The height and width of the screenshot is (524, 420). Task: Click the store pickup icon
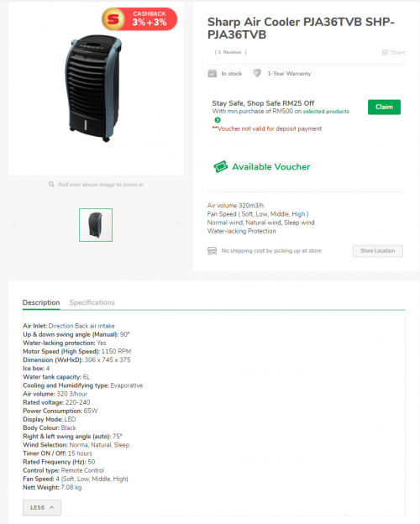[x=212, y=251]
